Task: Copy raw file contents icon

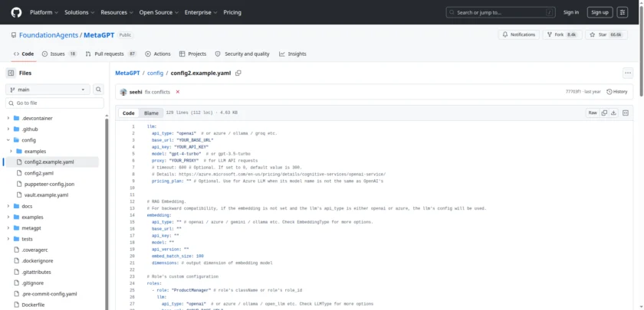Action: [604, 113]
